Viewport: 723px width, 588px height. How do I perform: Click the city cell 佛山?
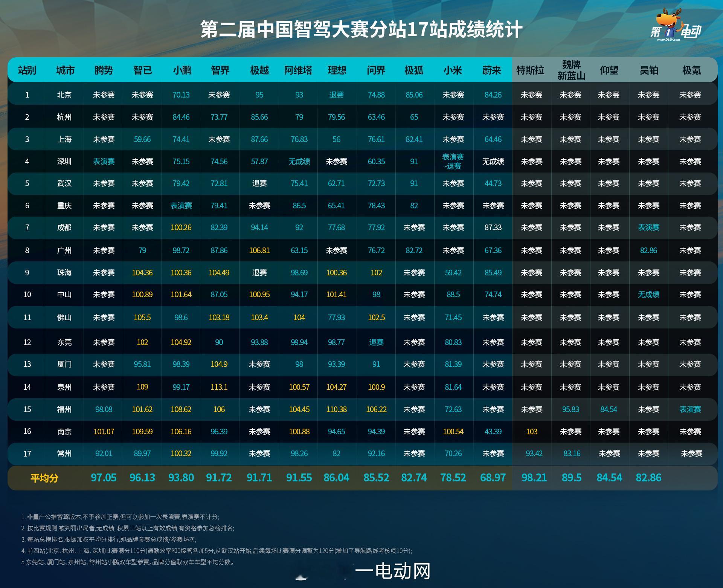click(64, 318)
